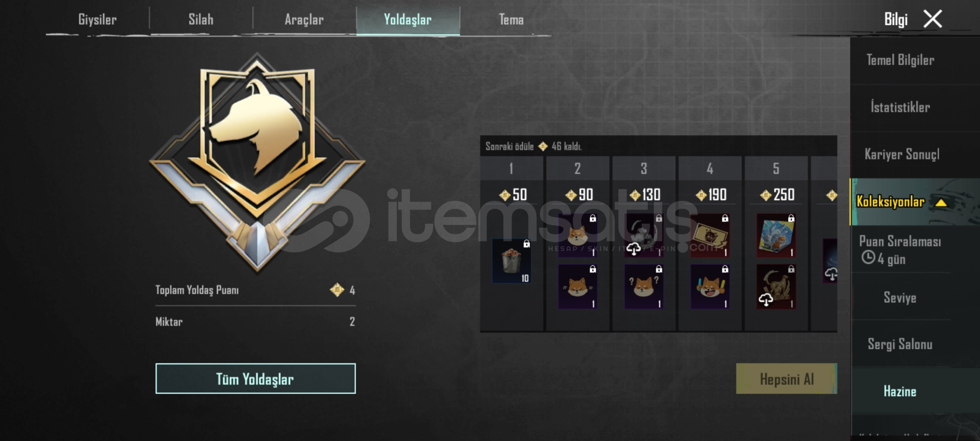
Task: Click the cloud download reward under 130
Action: click(644, 236)
